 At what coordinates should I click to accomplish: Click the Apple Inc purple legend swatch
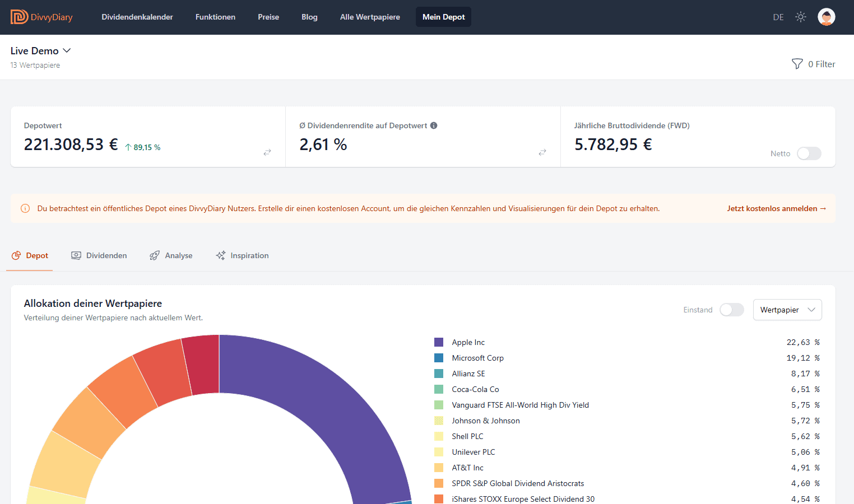(439, 342)
